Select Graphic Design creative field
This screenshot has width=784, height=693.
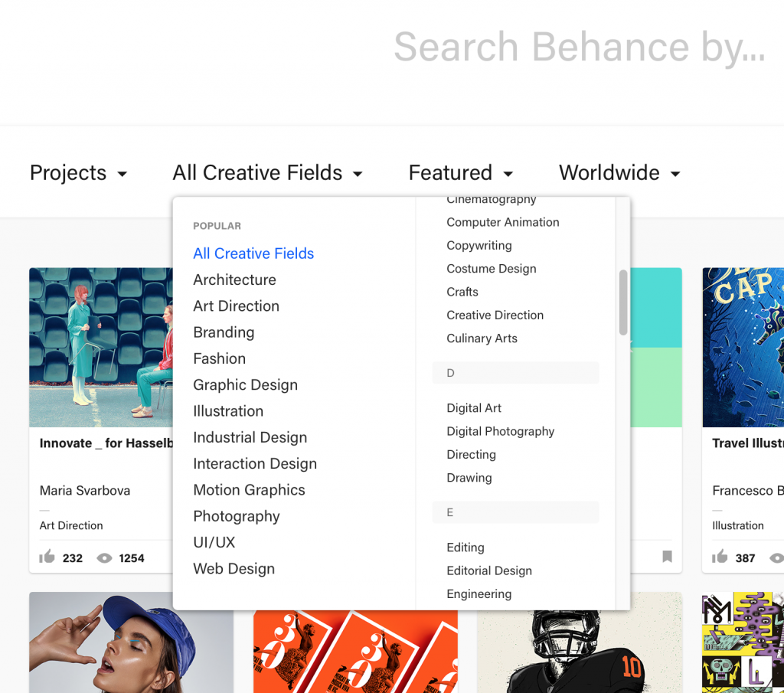coord(245,384)
